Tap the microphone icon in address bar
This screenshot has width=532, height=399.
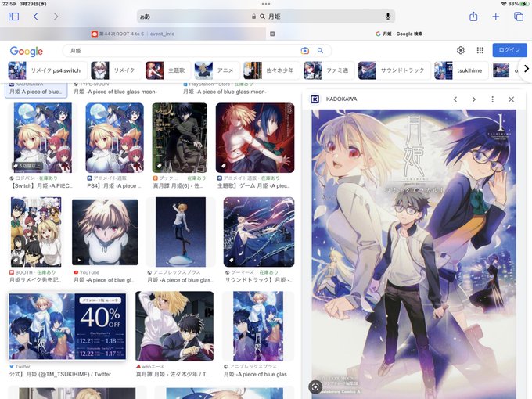[388, 16]
